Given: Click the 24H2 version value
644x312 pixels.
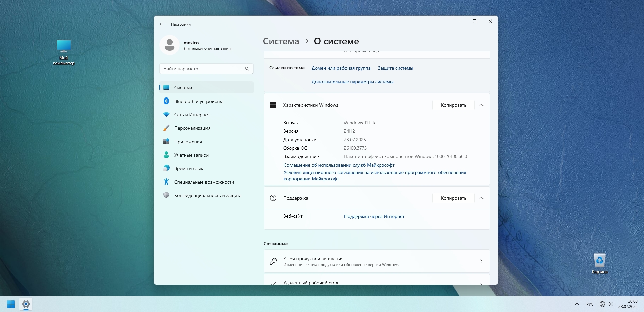Looking at the screenshot, I should (349, 131).
